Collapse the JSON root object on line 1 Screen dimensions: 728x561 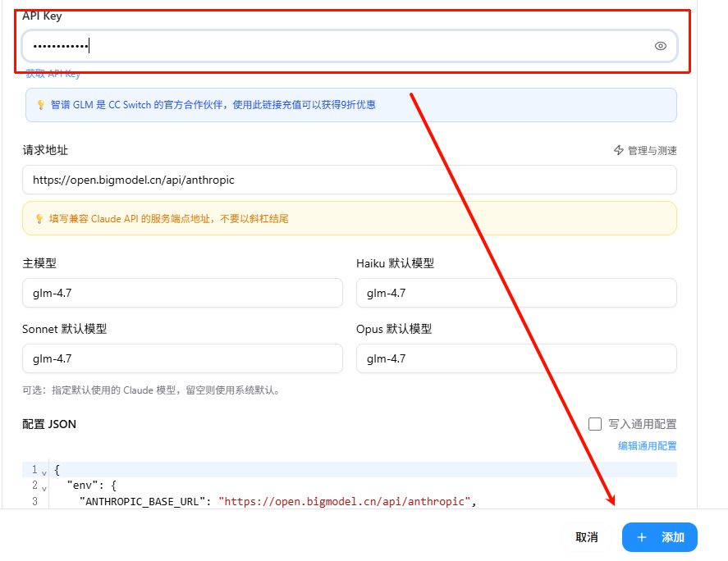tap(44, 472)
